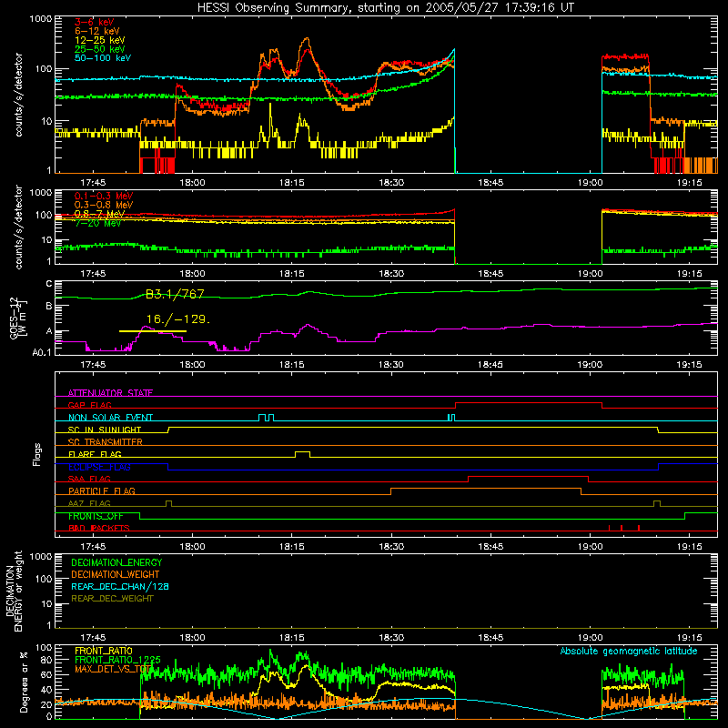
Task: Select the SC_IN_SUNLIGHT flag label
Action: (105, 430)
